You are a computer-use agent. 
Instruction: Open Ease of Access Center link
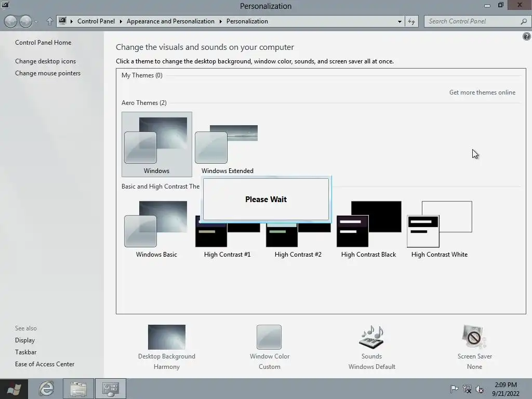[45, 364]
